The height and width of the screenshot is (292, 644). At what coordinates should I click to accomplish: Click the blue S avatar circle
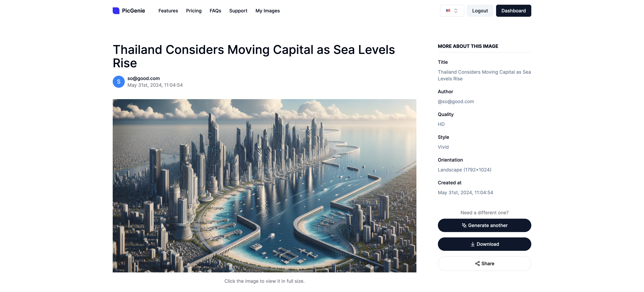[119, 82]
